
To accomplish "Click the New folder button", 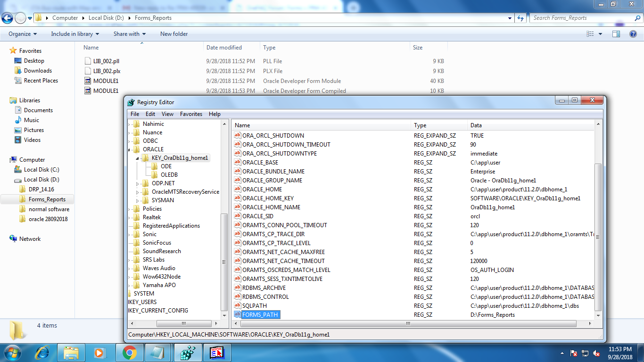I will pyautogui.click(x=173, y=34).
